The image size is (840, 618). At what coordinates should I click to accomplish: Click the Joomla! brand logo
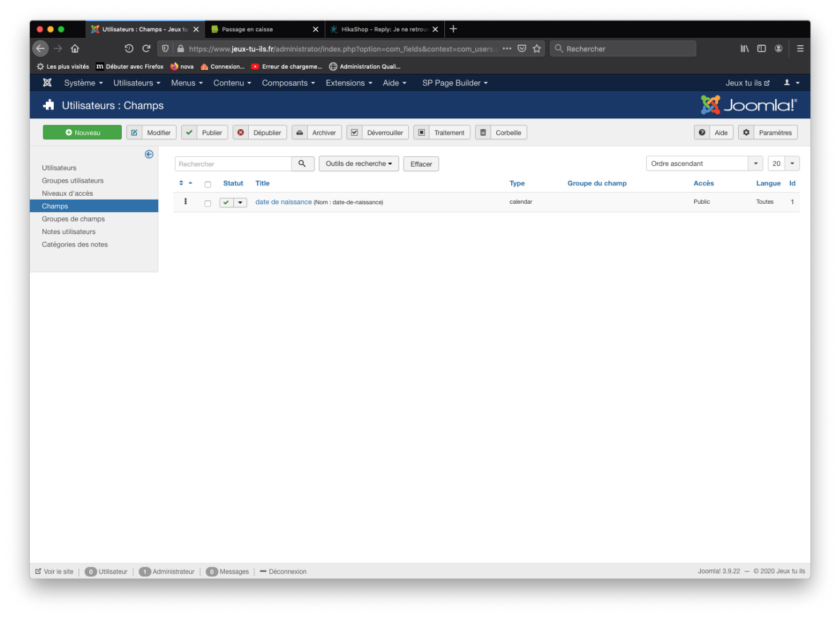pyautogui.click(x=749, y=105)
